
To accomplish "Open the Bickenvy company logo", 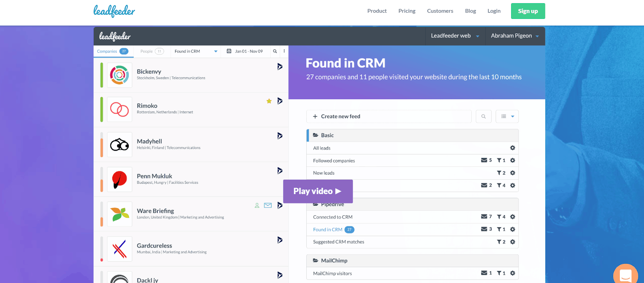I will (120, 75).
